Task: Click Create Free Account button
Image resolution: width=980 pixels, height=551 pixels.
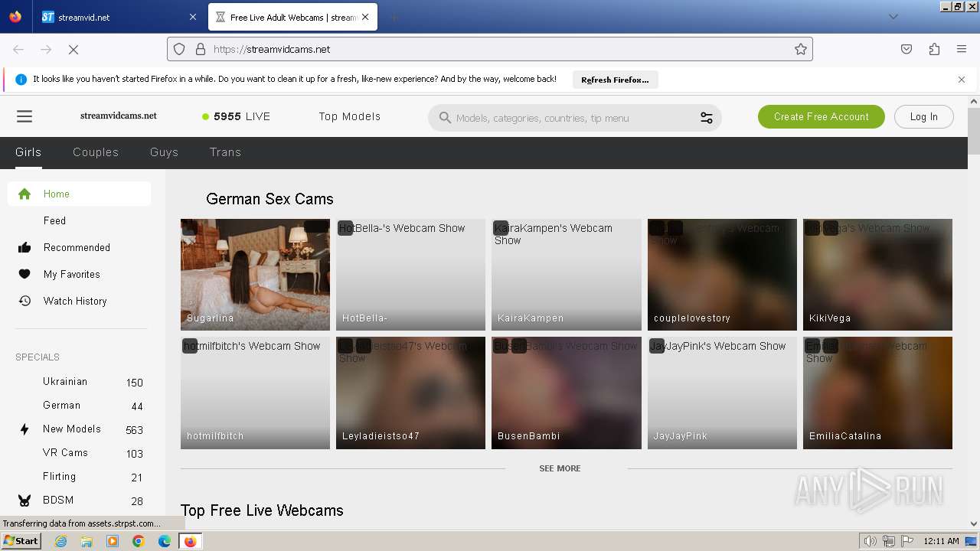Action: 822,116
